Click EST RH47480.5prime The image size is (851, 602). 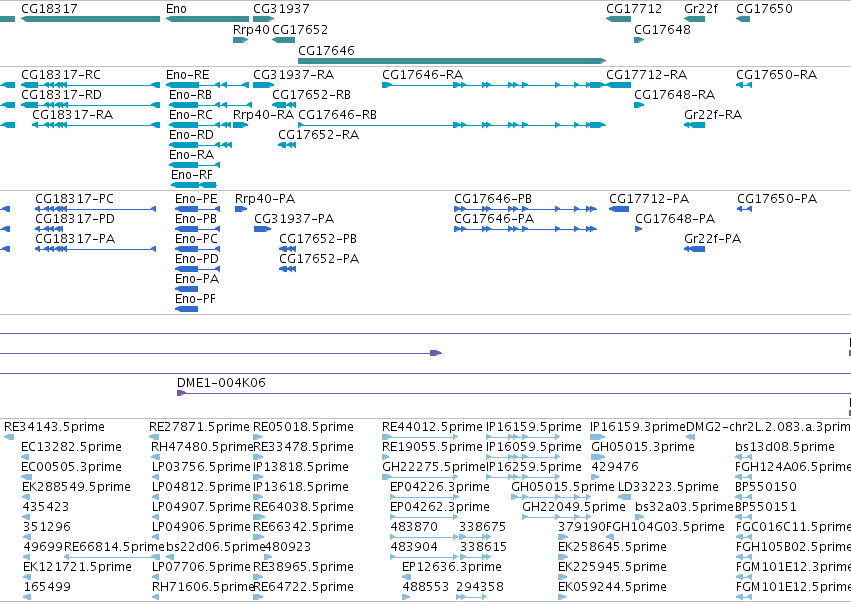click(x=202, y=447)
